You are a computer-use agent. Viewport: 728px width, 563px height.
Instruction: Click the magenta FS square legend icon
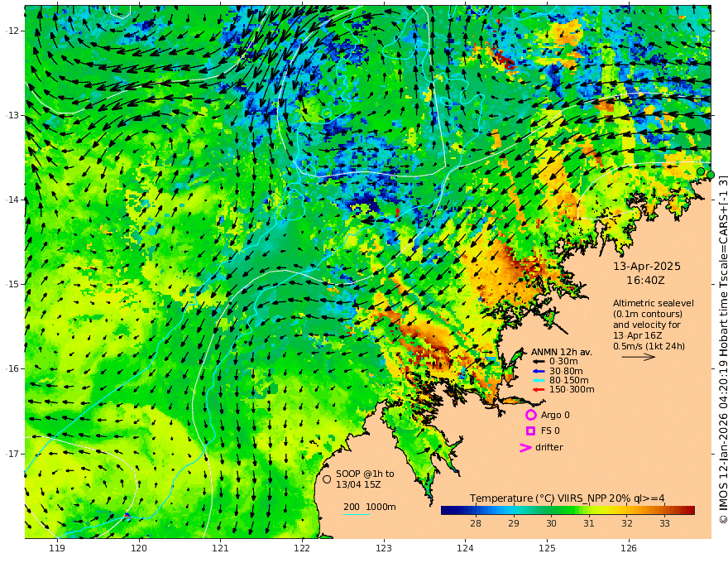[x=530, y=431]
